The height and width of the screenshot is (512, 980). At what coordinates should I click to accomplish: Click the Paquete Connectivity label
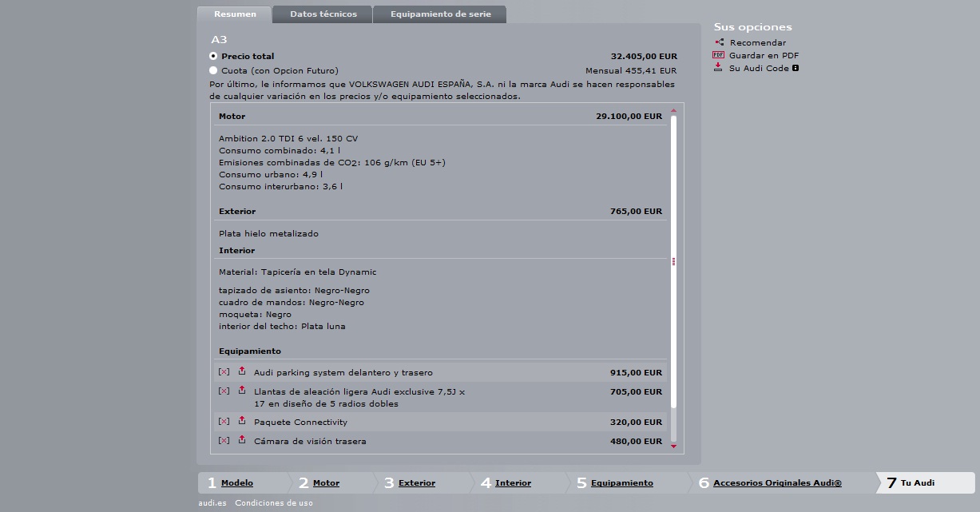tap(300, 422)
